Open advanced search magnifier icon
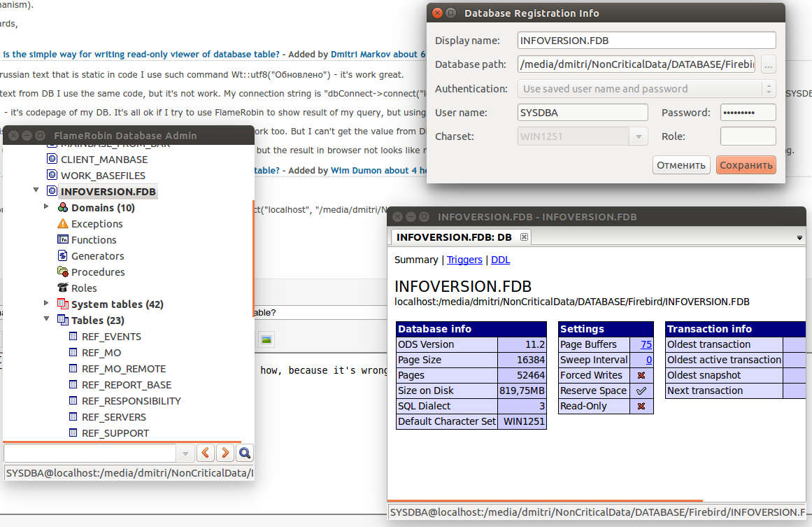The width and height of the screenshot is (812, 527). (245, 453)
